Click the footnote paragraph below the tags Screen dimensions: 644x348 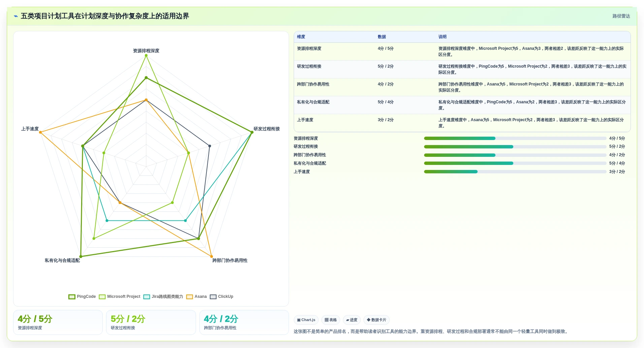click(x=431, y=332)
